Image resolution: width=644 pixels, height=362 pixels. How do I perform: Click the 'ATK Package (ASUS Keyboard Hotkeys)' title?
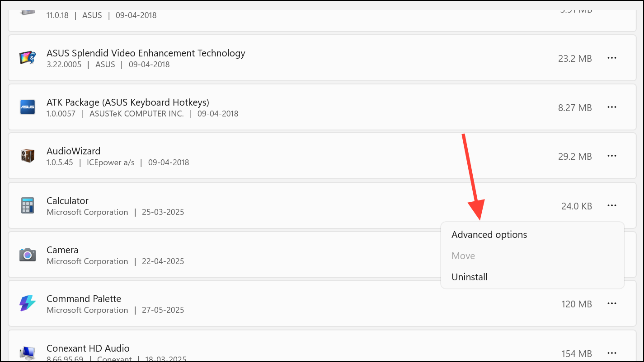pyautogui.click(x=128, y=102)
